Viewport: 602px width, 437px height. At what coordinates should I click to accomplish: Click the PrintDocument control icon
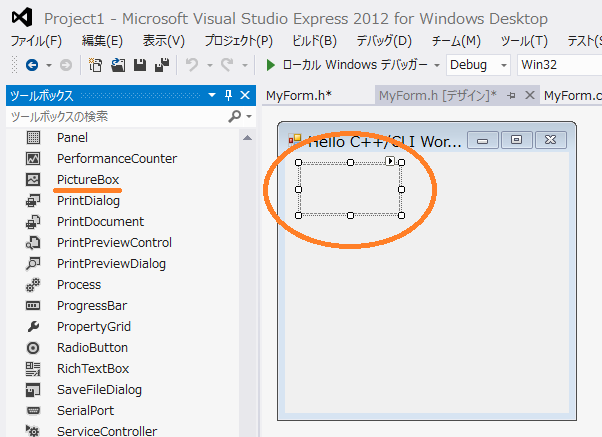pos(33,222)
